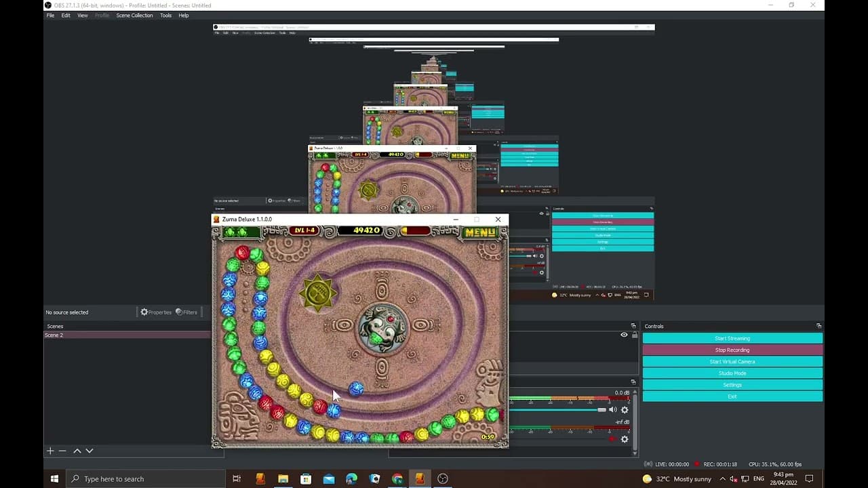Add a new scene with the plus icon
Screen dimensions: 868x488
(x=50, y=451)
